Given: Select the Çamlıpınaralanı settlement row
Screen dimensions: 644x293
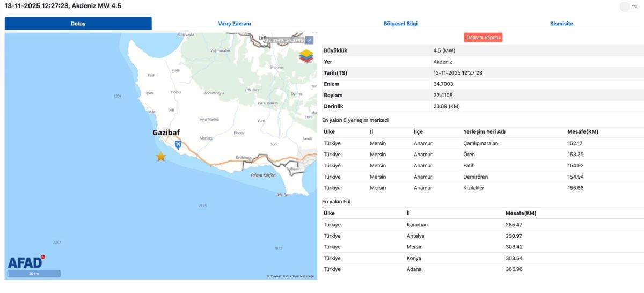Looking at the screenshot, I should (481, 144).
